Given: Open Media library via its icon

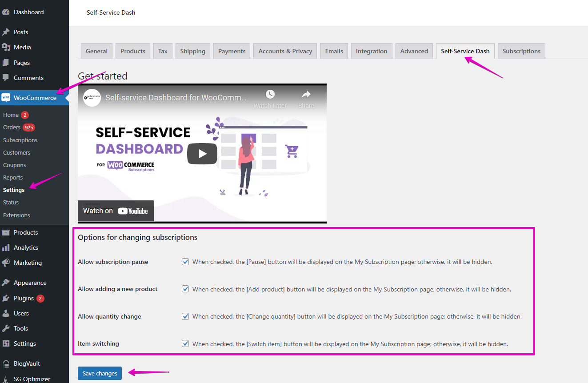Looking at the screenshot, I should (6, 47).
